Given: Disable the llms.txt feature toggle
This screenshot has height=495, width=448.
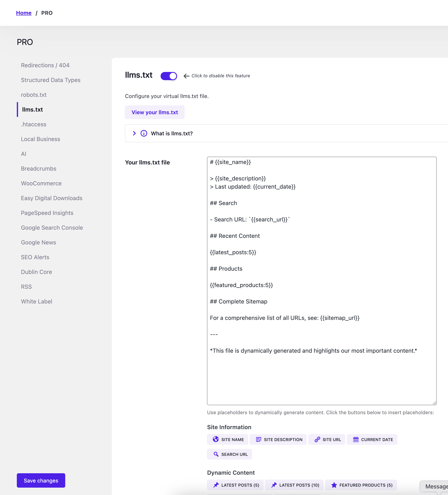Looking at the screenshot, I should 169,76.
